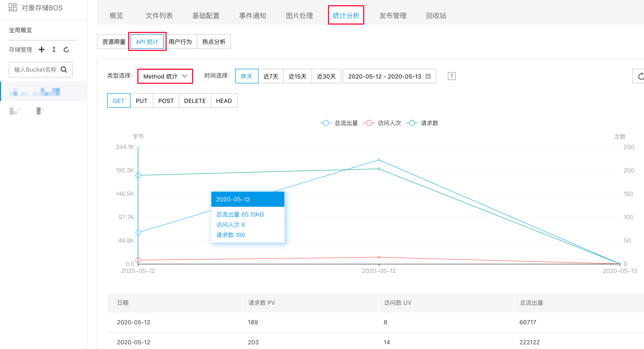Switch to 基础配置 tab
Viewport: 644px width, 349px height.
pyautogui.click(x=206, y=16)
